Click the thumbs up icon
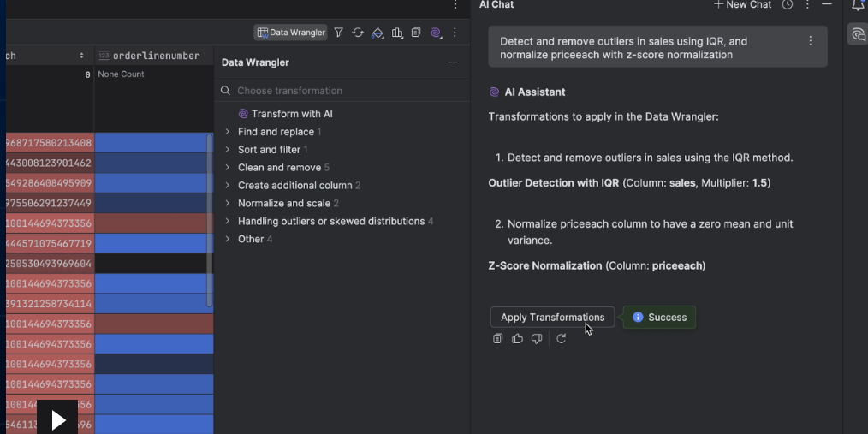Screen dimensions: 868x434 pos(517,339)
